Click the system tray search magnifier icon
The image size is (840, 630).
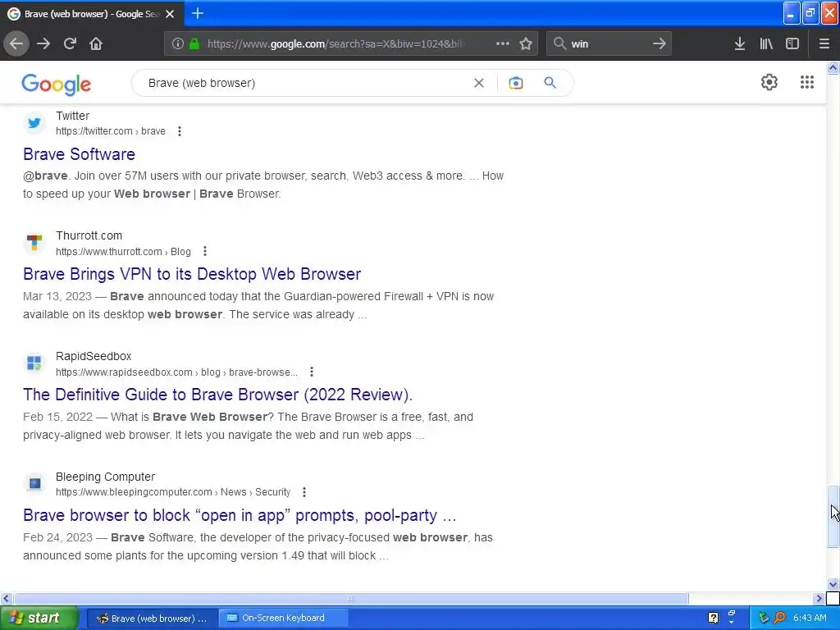pyautogui.click(x=779, y=619)
